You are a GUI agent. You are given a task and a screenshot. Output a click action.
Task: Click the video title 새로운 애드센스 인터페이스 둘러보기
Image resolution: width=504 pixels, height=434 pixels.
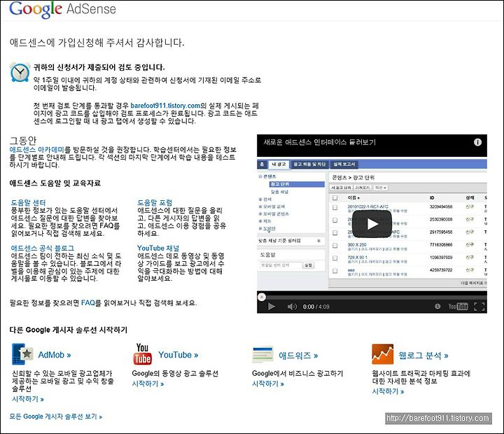coord(319,142)
